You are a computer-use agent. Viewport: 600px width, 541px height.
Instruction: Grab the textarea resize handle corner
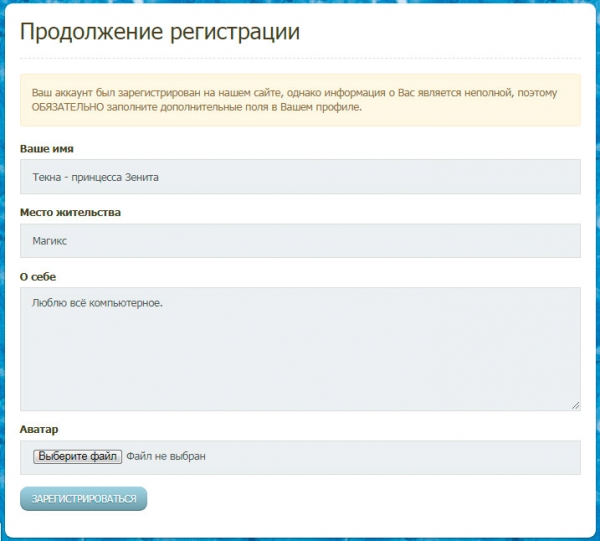[576, 406]
